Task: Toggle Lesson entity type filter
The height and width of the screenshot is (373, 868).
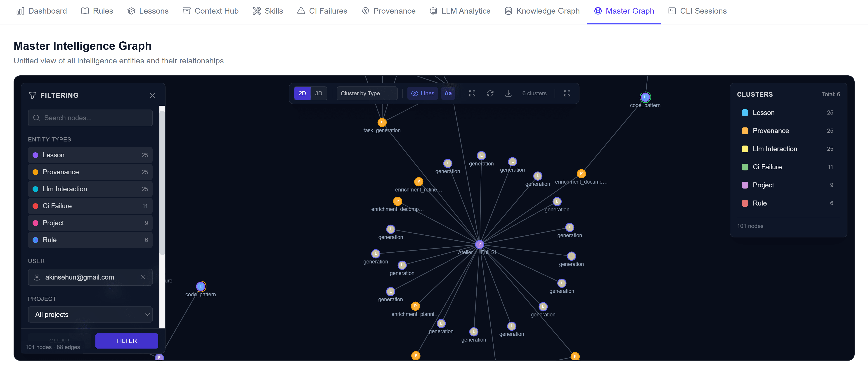Action: pyautogui.click(x=90, y=155)
